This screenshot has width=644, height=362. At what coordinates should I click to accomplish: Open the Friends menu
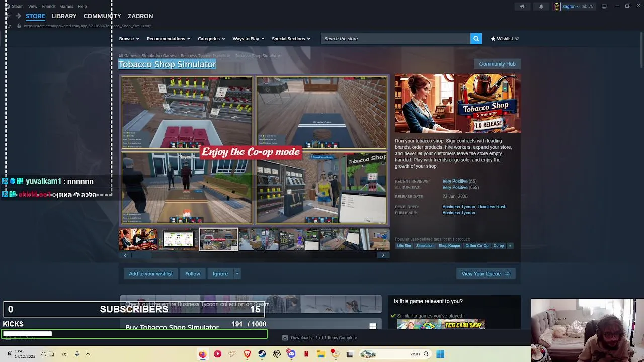(49, 6)
